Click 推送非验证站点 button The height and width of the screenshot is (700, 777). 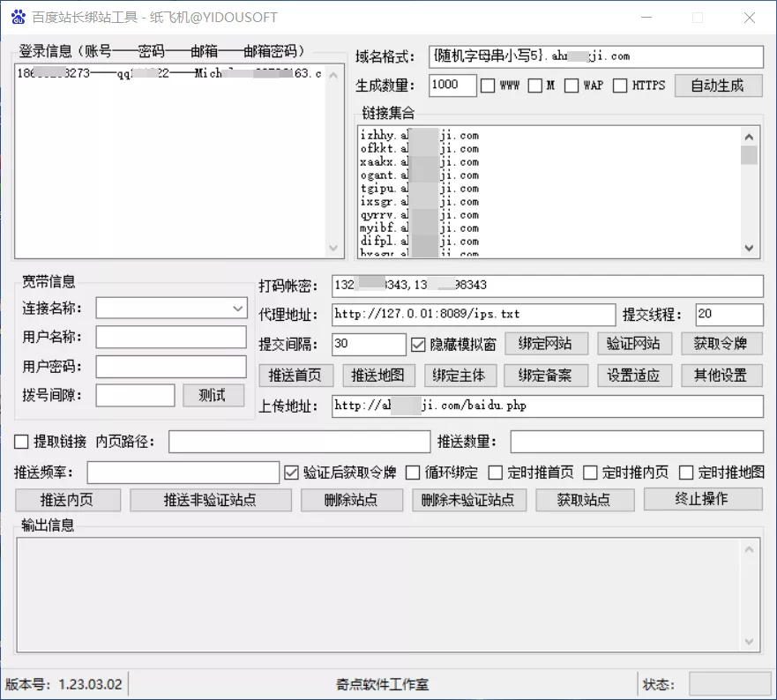(211, 500)
